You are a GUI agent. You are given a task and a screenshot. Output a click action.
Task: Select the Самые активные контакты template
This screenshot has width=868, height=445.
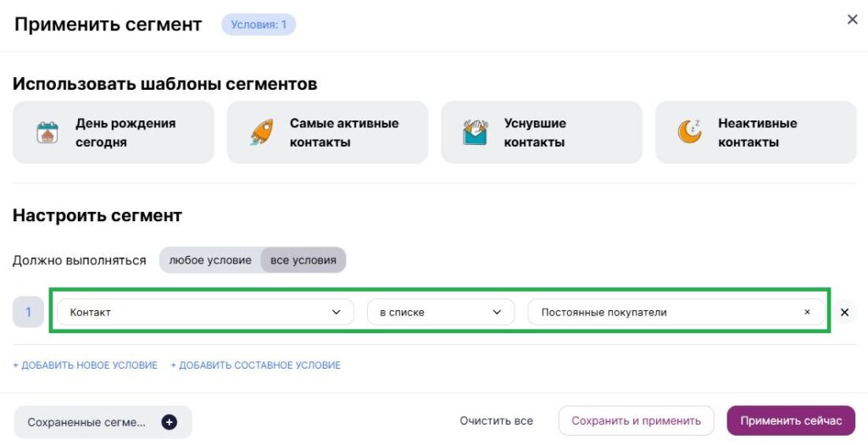[x=327, y=132]
